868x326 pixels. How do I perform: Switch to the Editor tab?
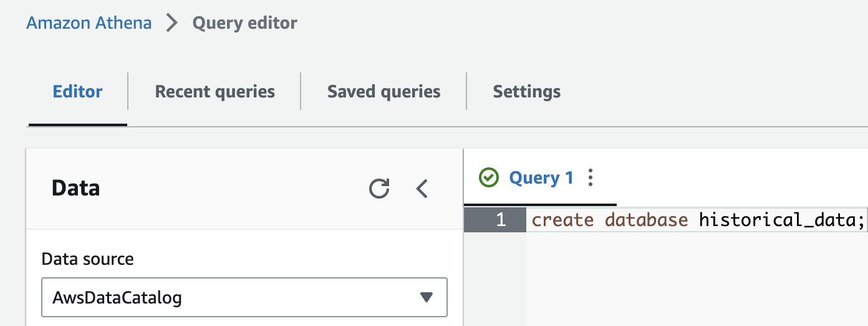tap(78, 92)
